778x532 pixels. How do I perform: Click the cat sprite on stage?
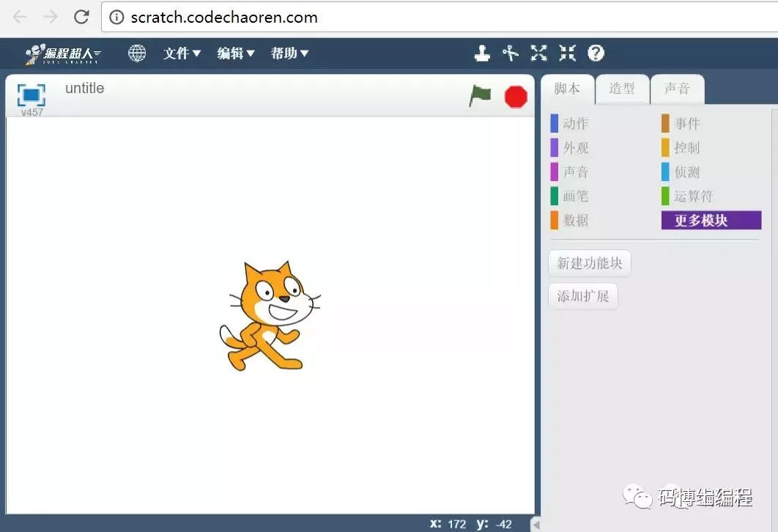pos(270,316)
